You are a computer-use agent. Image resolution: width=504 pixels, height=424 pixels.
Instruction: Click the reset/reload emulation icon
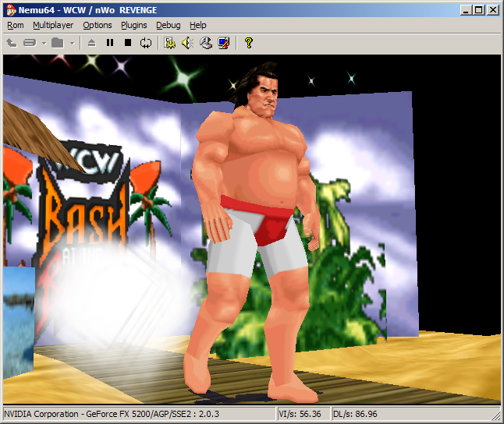[146, 43]
